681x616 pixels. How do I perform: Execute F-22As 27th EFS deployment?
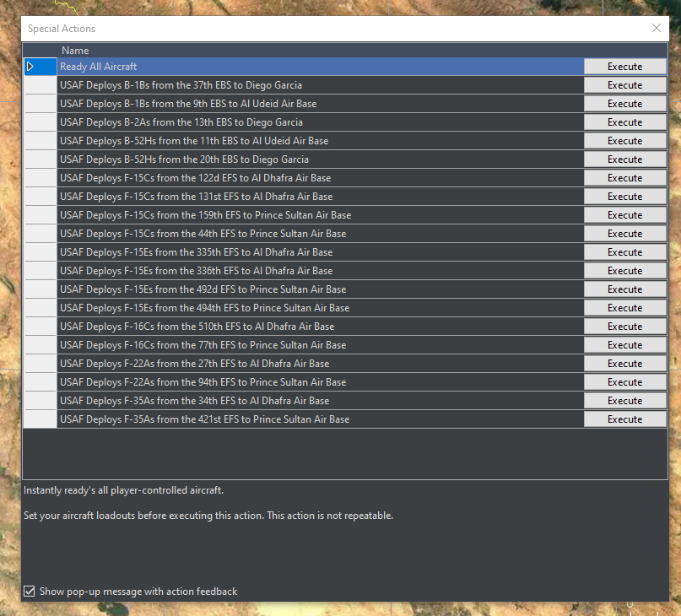(624, 364)
